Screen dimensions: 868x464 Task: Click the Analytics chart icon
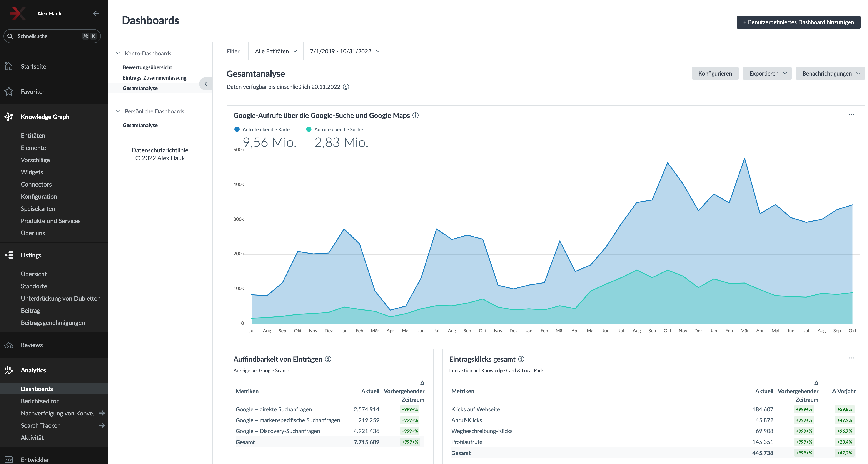9,370
